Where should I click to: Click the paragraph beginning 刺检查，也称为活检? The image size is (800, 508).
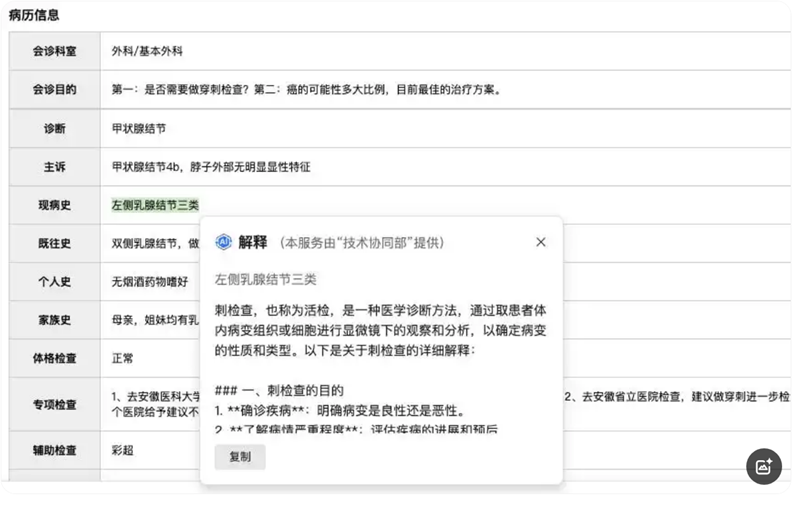coord(380,330)
